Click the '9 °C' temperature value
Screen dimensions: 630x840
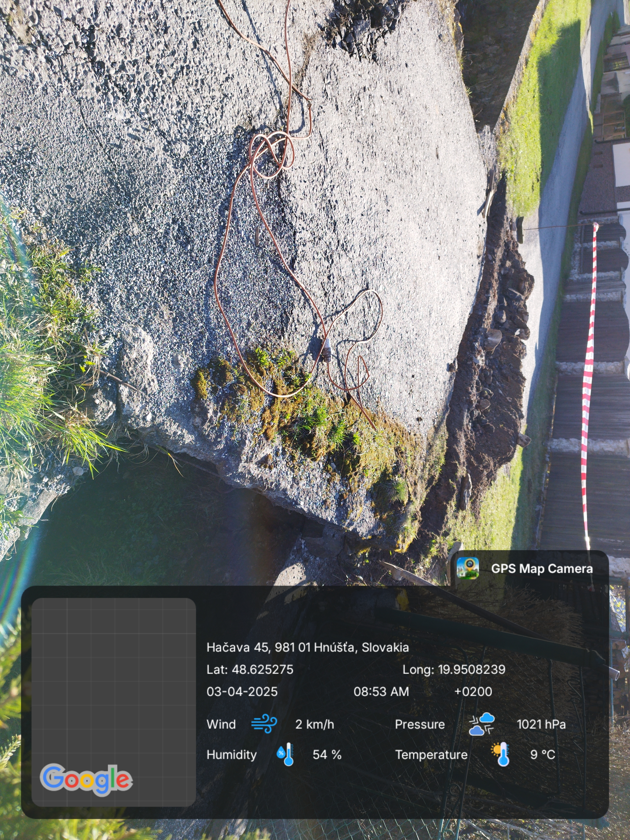pyautogui.click(x=543, y=755)
